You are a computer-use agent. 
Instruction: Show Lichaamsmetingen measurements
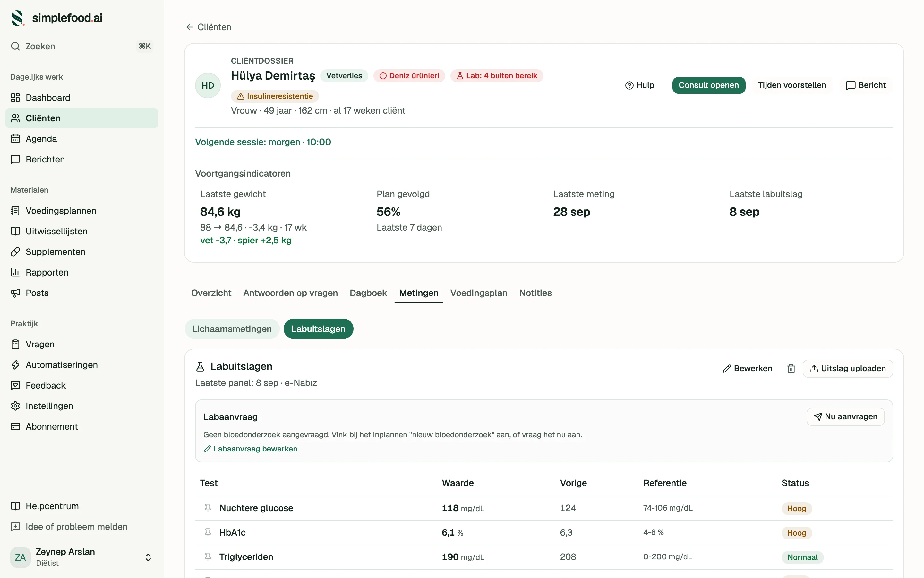click(232, 329)
